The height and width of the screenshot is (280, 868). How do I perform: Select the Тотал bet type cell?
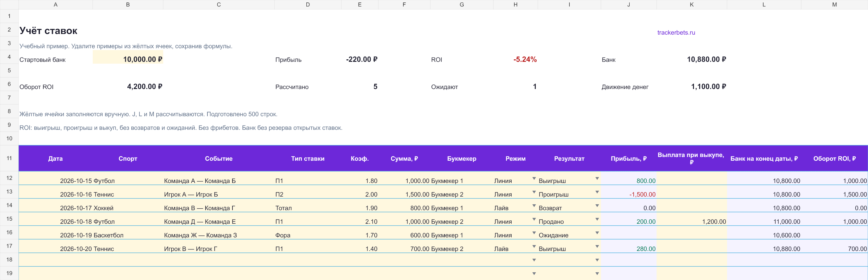coord(308,206)
